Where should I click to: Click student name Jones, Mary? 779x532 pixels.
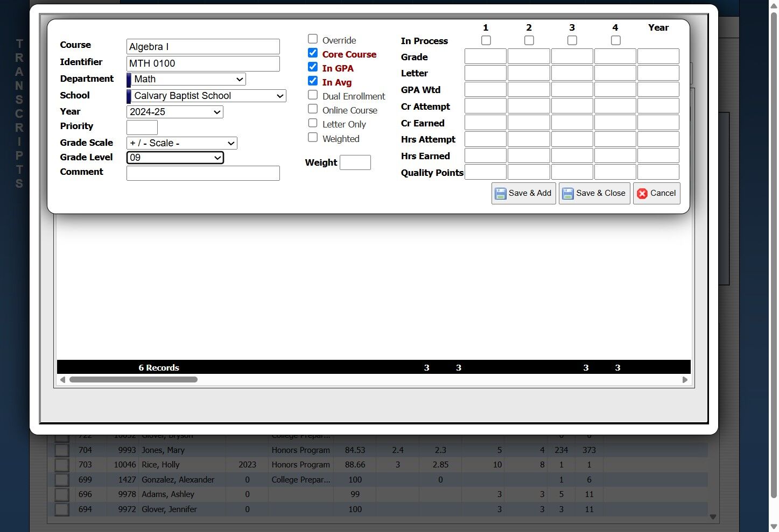tap(163, 450)
